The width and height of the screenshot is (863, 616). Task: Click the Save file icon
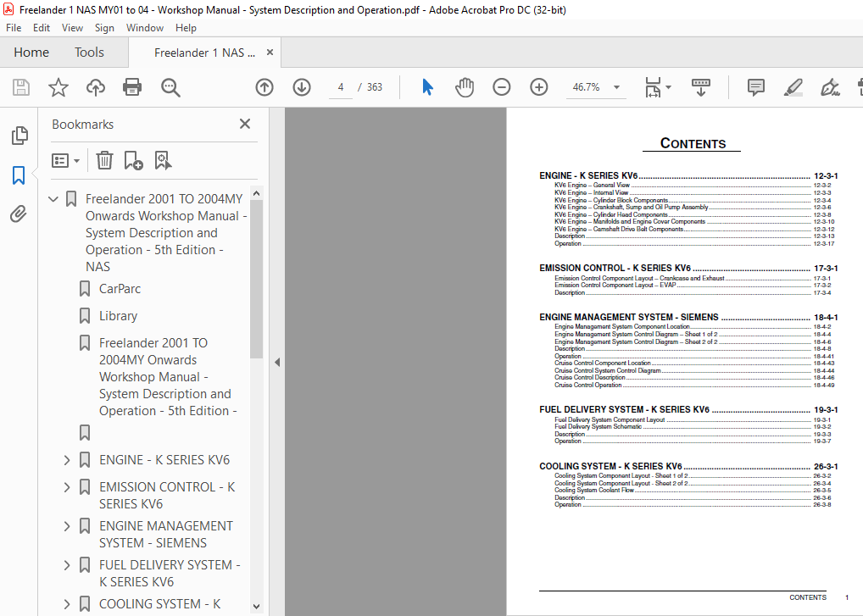point(21,87)
